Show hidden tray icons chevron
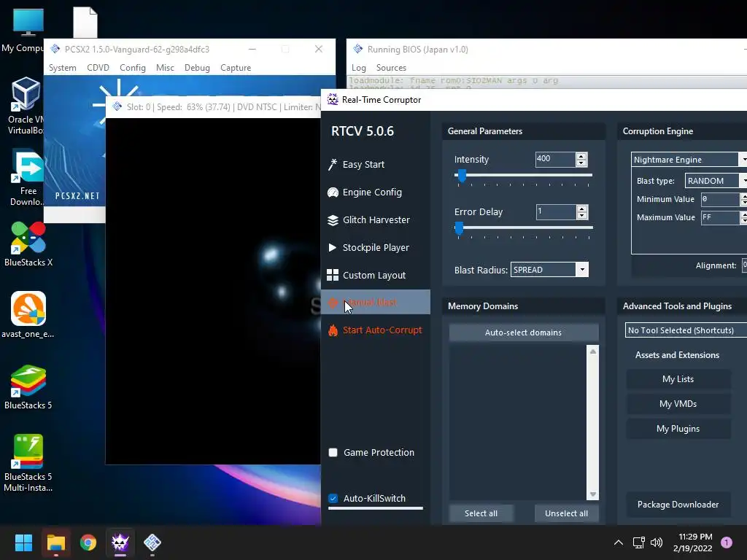The width and height of the screenshot is (747, 560). [619, 542]
